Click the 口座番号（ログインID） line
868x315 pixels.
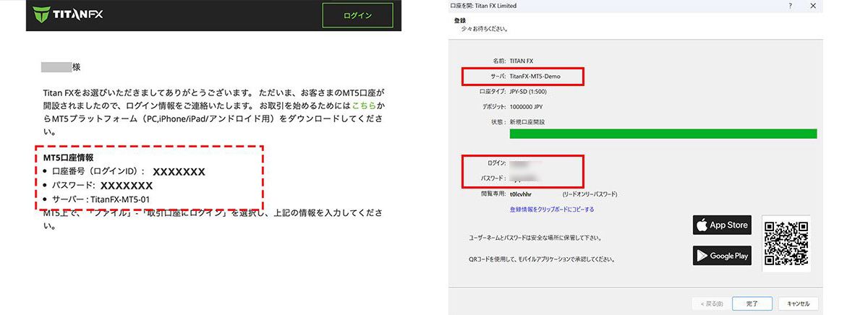129,171
